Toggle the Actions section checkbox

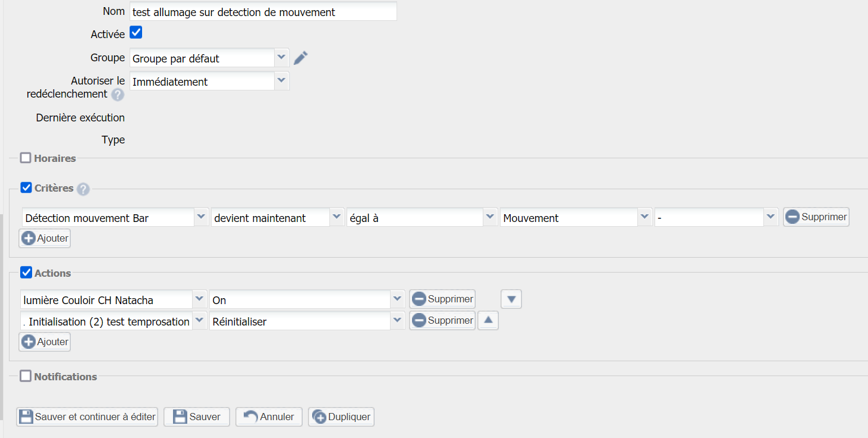[26, 273]
